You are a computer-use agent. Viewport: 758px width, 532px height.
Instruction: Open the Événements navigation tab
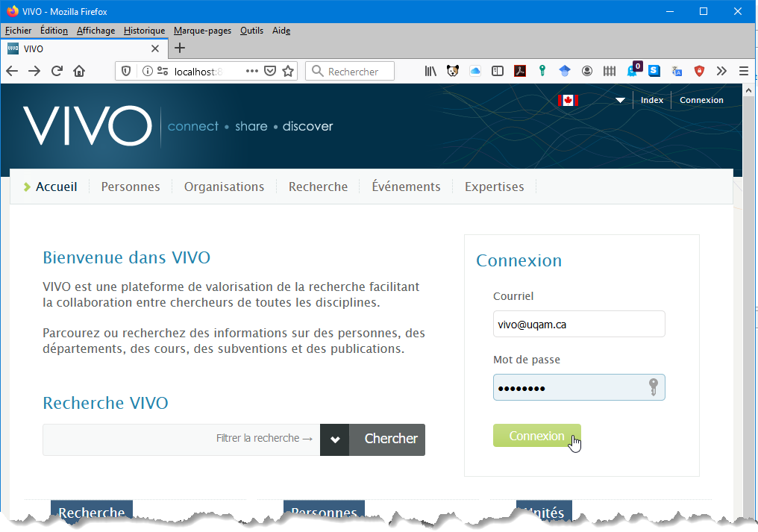tap(406, 187)
